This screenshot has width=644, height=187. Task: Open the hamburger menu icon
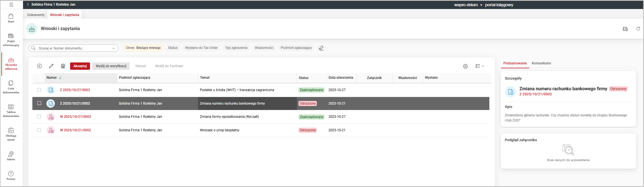(x=11, y=5)
